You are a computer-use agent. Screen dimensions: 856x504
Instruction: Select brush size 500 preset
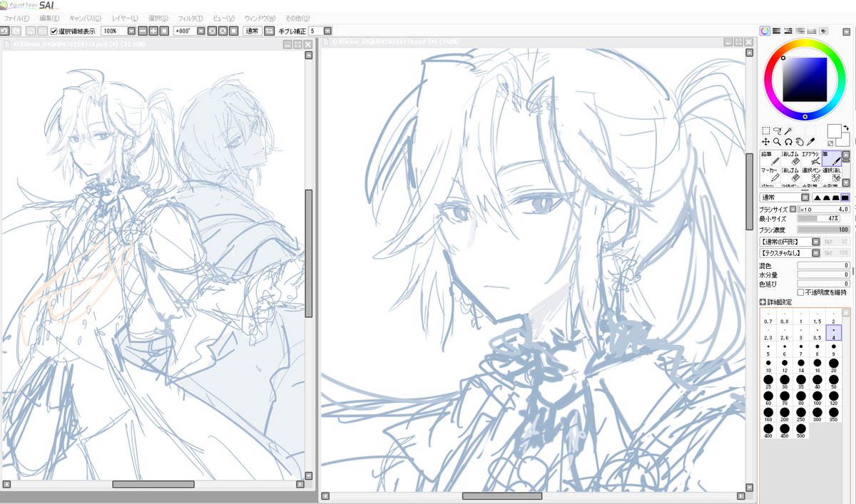(x=801, y=432)
